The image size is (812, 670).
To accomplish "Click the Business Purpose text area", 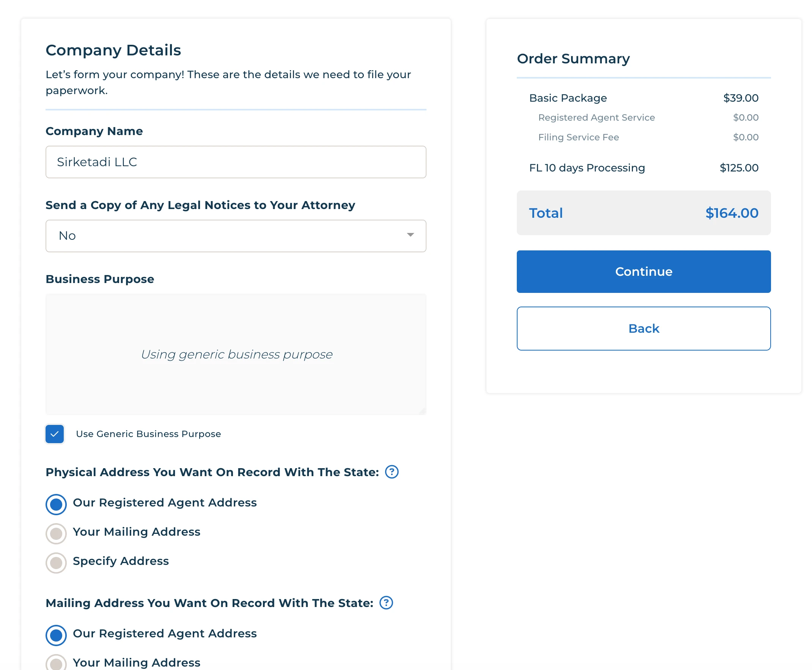I will [x=235, y=354].
